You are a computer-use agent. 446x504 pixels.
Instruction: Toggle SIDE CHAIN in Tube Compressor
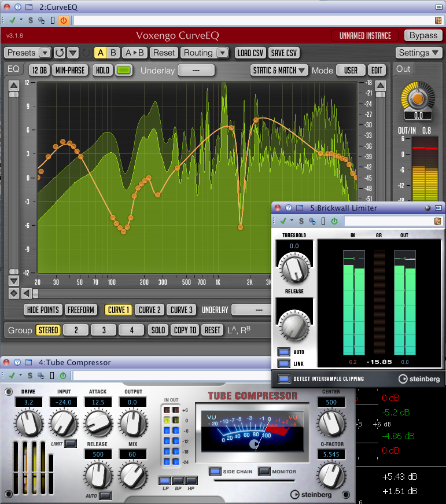click(x=215, y=472)
